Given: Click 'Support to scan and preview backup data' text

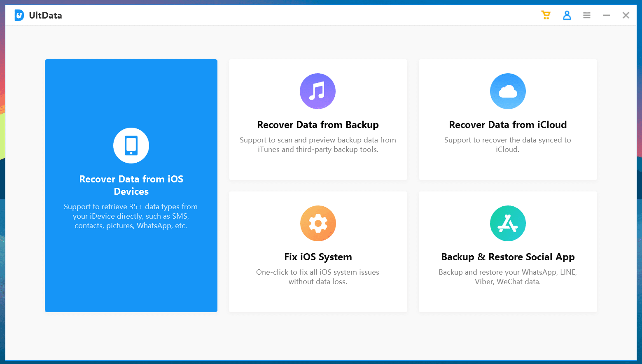Looking at the screenshot, I should point(318,145).
